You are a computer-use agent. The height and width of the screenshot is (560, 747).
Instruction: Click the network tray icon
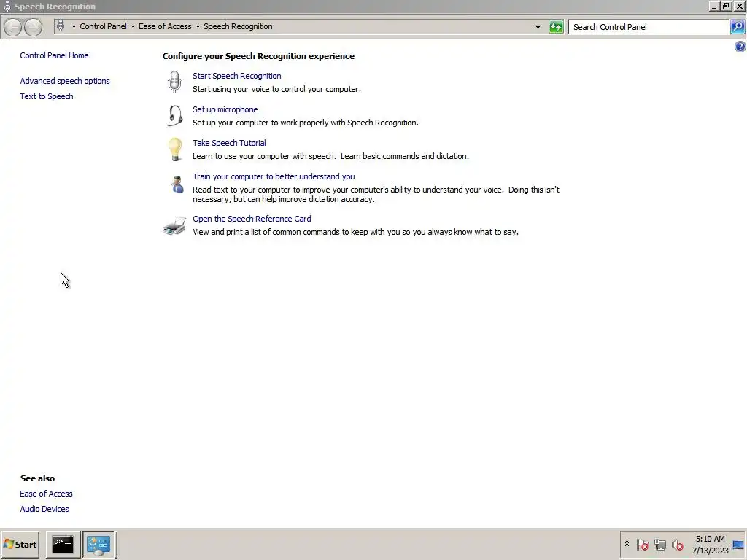click(x=659, y=544)
